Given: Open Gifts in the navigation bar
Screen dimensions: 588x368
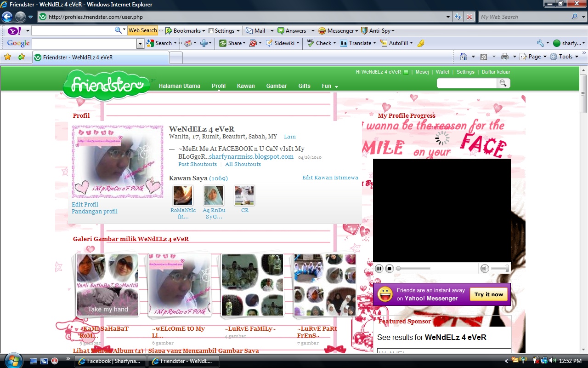Looking at the screenshot, I should coord(304,86).
